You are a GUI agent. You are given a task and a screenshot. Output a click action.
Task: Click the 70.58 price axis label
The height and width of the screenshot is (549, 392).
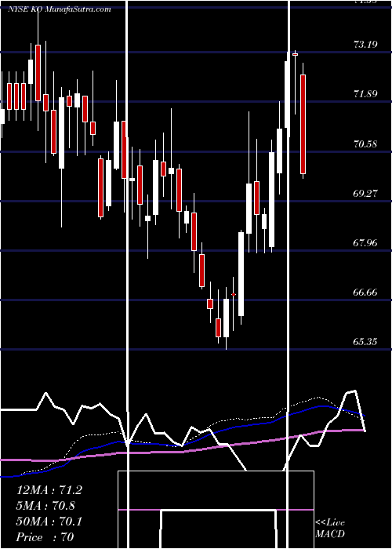point(365,144)
